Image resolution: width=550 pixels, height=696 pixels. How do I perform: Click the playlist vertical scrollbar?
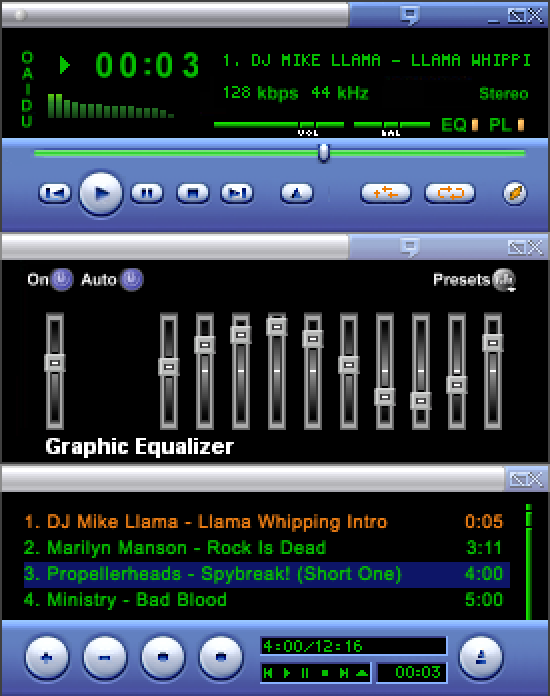click(x=528, y=562)
